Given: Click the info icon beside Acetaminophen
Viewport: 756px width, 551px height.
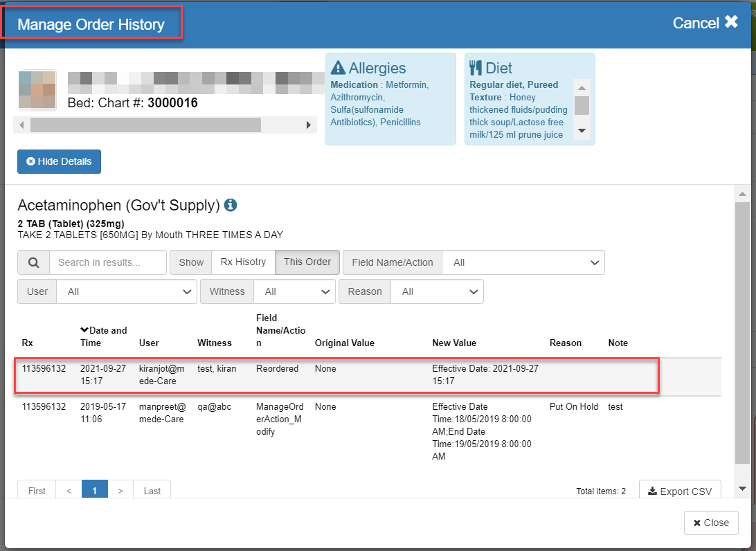Looking at the screenshot, I should (x=231, y=206).
